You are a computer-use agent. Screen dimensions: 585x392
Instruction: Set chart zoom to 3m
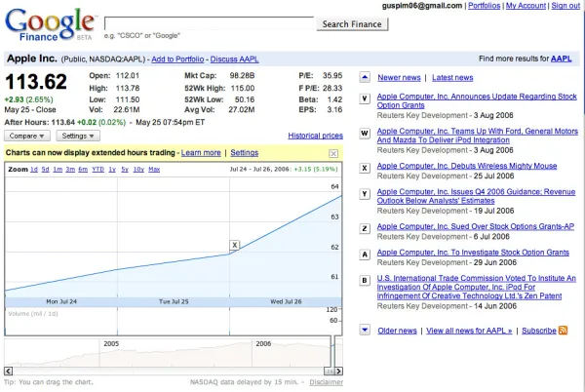(70, 170)
